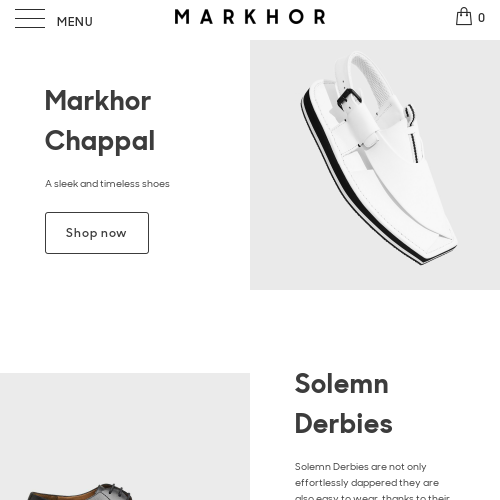Click the Solemn Derbies heading

pos(343,404)
